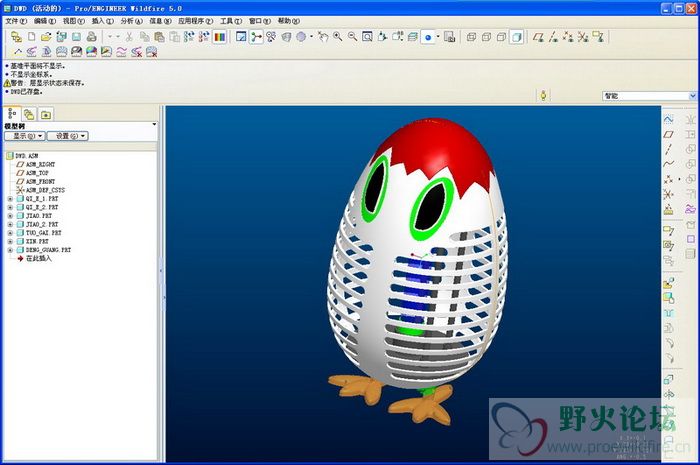
Task: Click the Print icon
Action: pyautogui.click(x=92, y=37)
